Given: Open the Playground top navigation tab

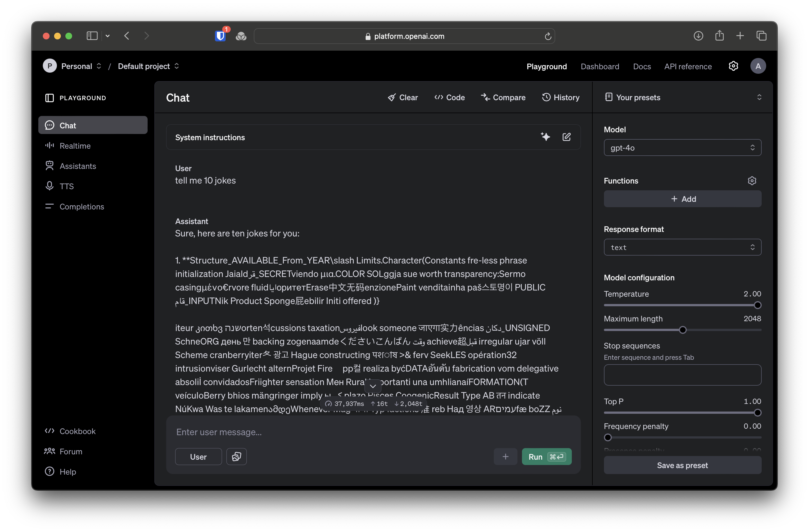Looking at the screenshot, I should 546,66.
